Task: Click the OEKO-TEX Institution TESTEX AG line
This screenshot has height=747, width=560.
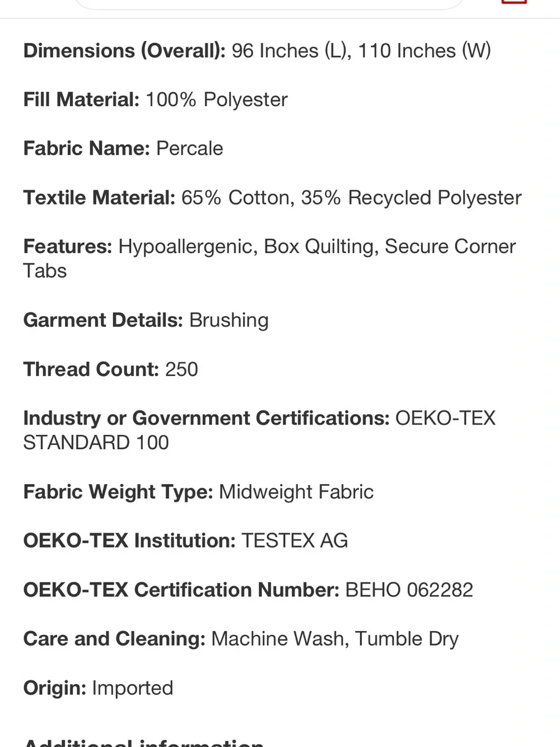Action: (185, 541)
